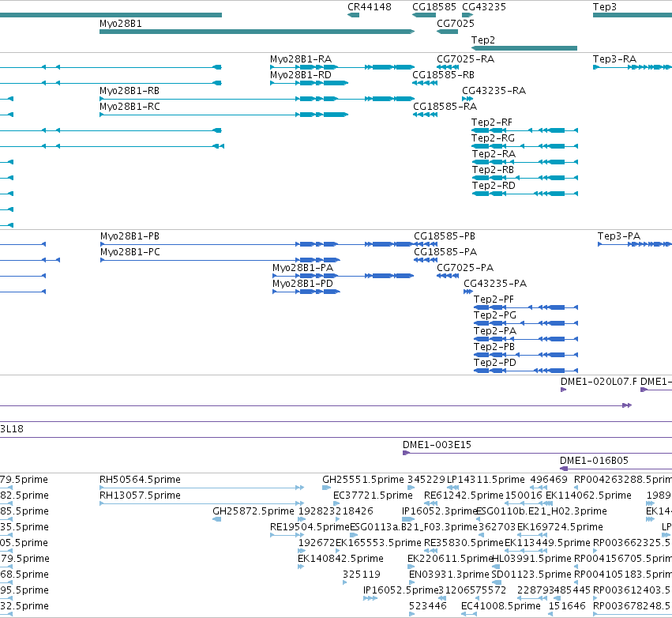Select protein Myo28B1-PB label
Viewport: 672px width, 618px height.
(130, 236)
